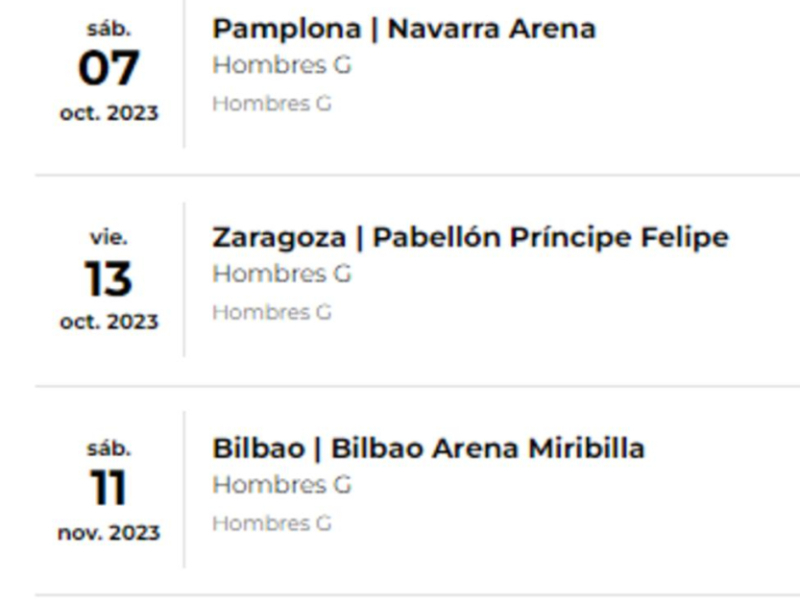Viewport: 800px width, 600px height.
Task: Click the 'sáb.' label above day 07
Action: 108,29
